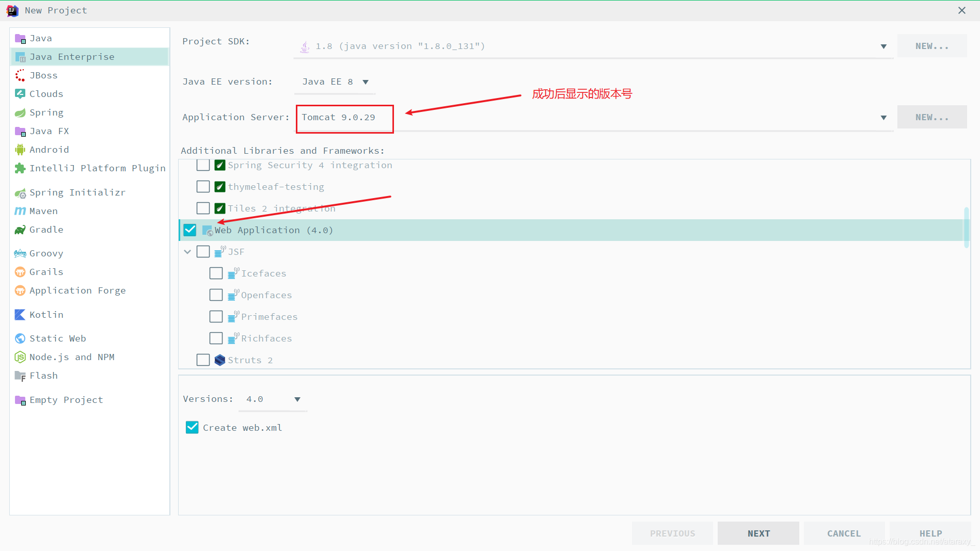Click the frameworks list scrollbar
This screenshot has height=551, width=980.
click(966, 228)
